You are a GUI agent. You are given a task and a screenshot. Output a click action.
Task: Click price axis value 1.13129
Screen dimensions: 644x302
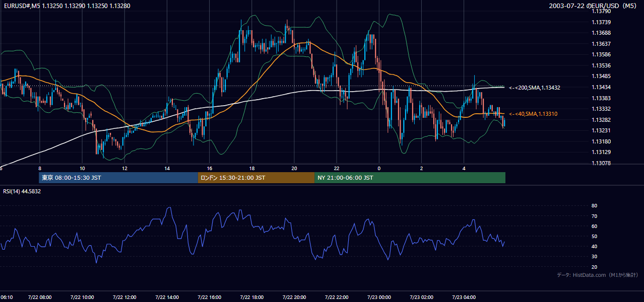[602, 152]
